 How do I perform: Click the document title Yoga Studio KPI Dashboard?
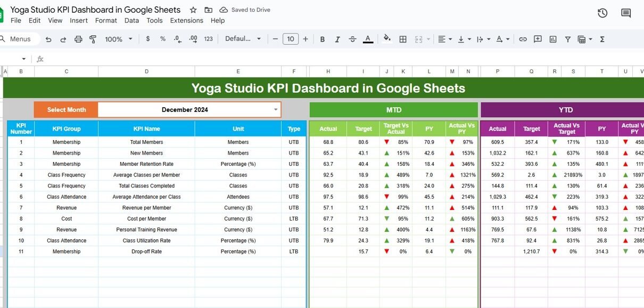click(95, 10)
